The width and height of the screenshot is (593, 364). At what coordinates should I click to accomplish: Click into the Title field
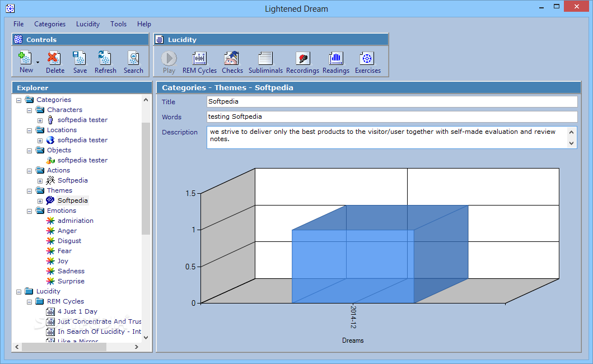(x=392, y=101)
